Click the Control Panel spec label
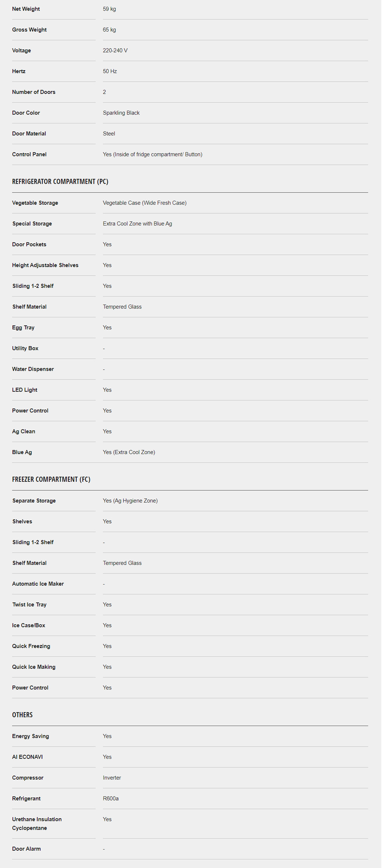The width and height of the screenshot is (382, 868). coord(29,154)
